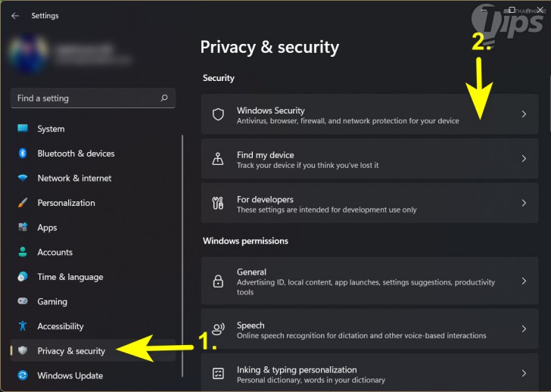
Task: Click 'These settings are intended' description text
Action: pos(326,210)
